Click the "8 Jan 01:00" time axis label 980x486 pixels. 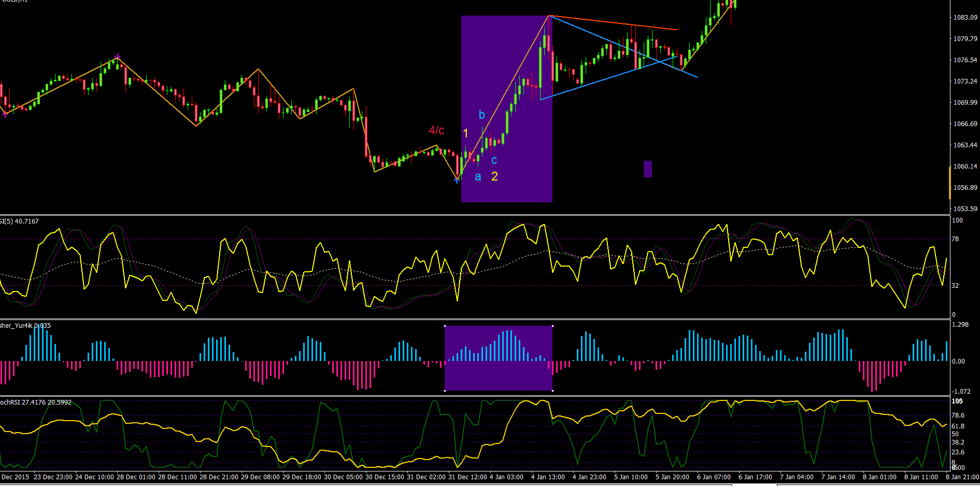click(879, 477)
